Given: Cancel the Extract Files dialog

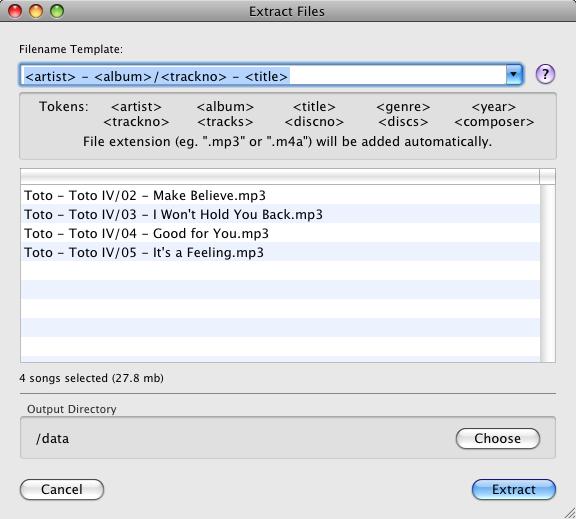Looking at the screenshot, I should click(62, 489).
